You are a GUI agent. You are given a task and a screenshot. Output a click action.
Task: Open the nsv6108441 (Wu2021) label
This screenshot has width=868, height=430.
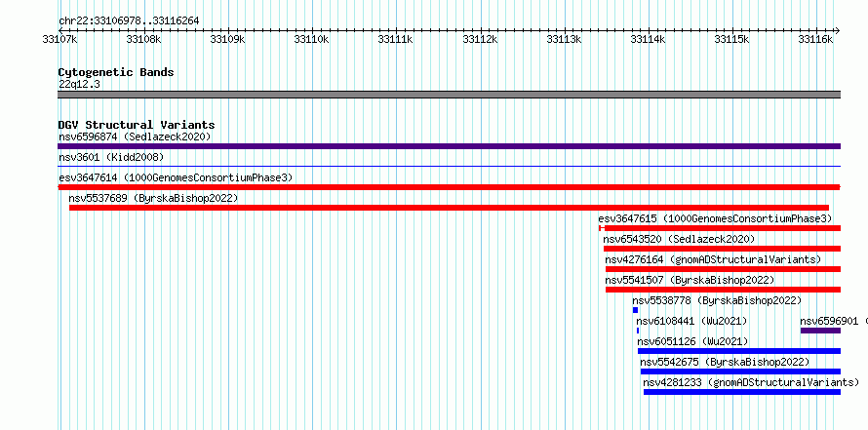point(691,321)
